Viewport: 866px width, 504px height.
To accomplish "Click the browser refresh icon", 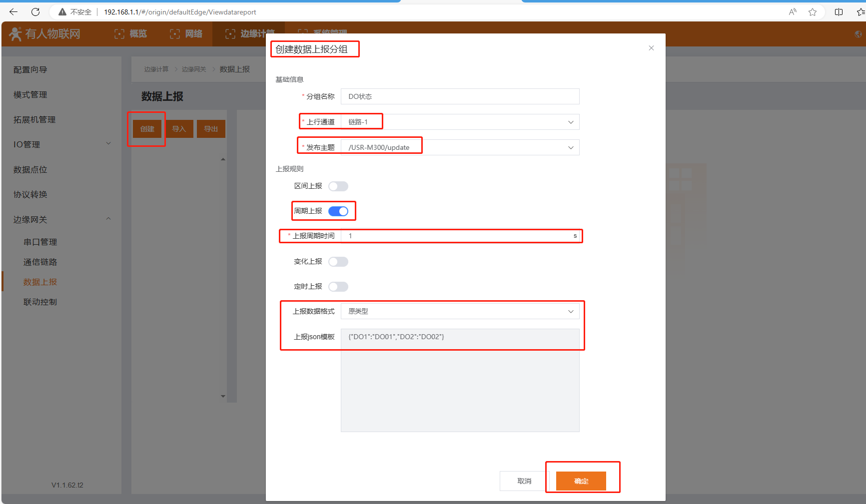I will point(35,12).
